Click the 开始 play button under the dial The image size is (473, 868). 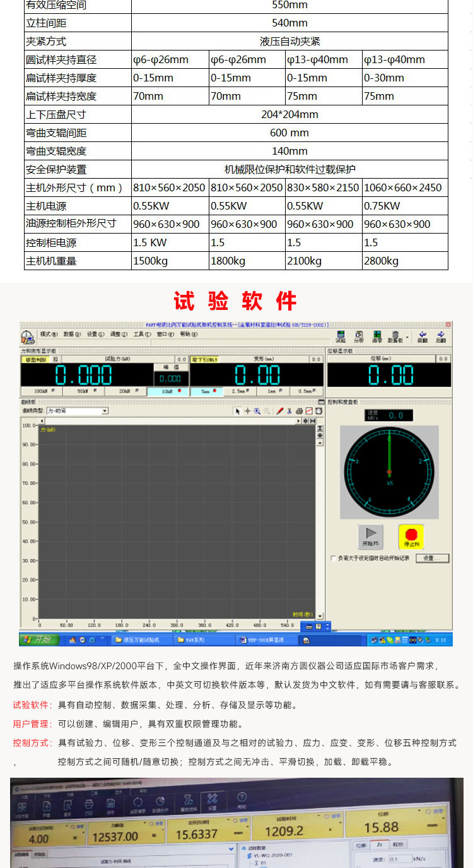click(370, 537)
